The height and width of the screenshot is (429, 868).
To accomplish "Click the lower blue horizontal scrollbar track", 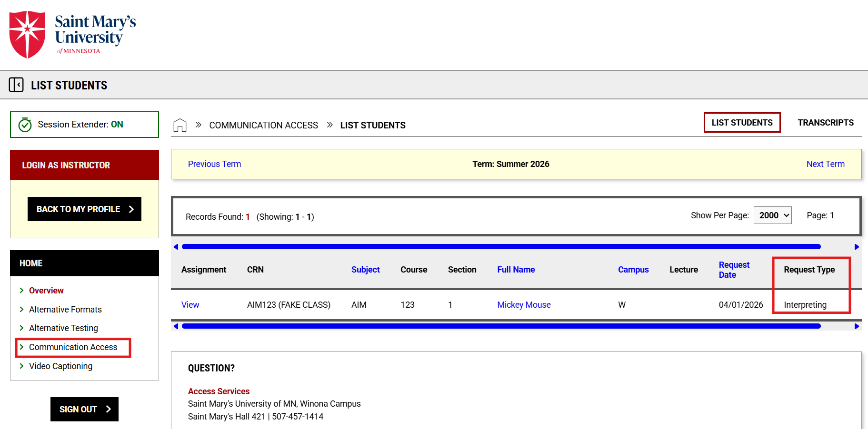I will (x=501, y=326).
